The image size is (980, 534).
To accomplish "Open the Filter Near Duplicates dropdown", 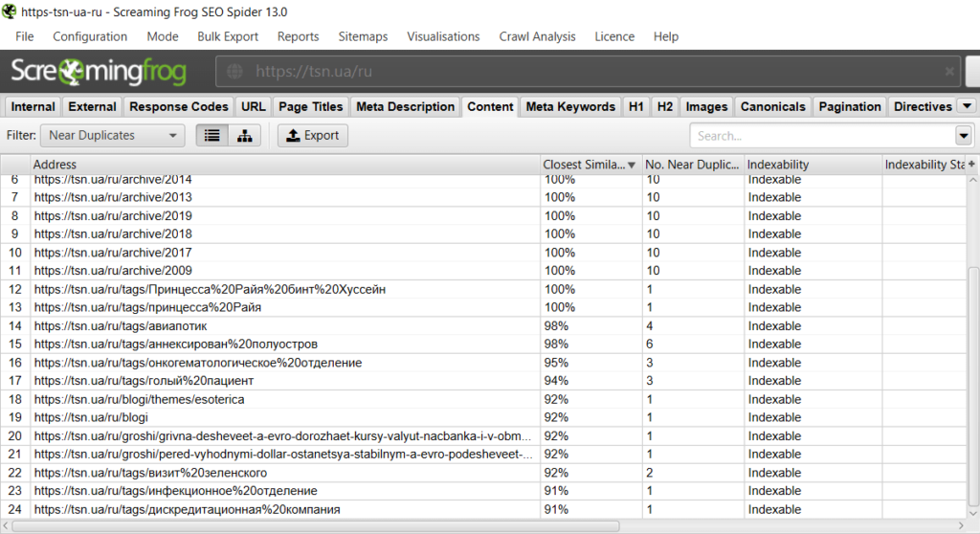I will 113,135.
